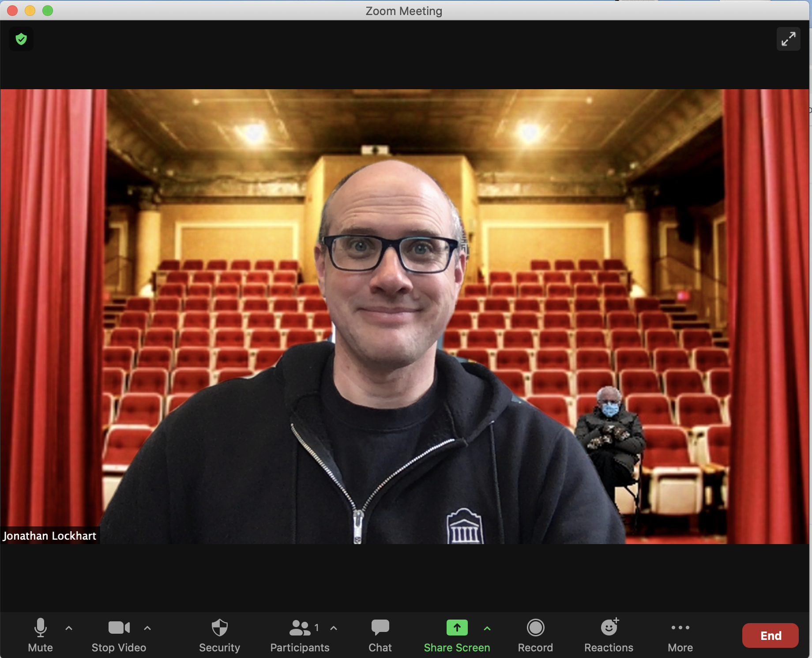
Task: Enter full screen with the expand arrows icon
Action: tap(788, 39)
